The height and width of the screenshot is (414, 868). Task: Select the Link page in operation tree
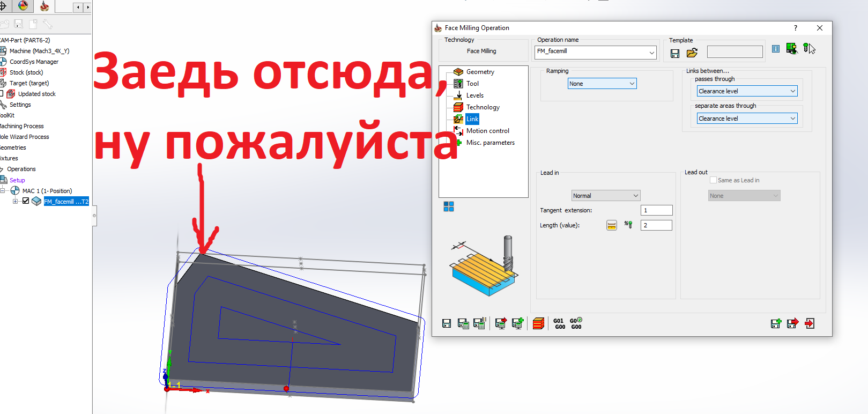(x=472, y=119)
